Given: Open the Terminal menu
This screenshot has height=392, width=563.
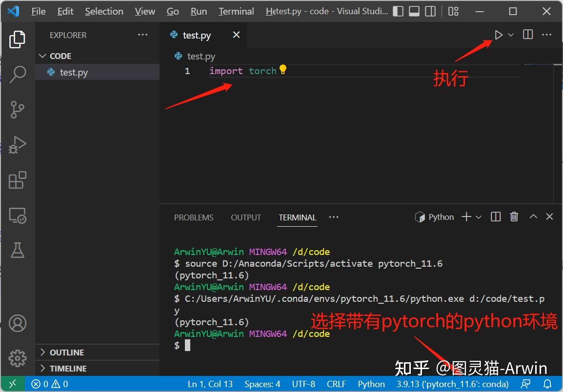Looking at the screenshot, I should 236,11.
